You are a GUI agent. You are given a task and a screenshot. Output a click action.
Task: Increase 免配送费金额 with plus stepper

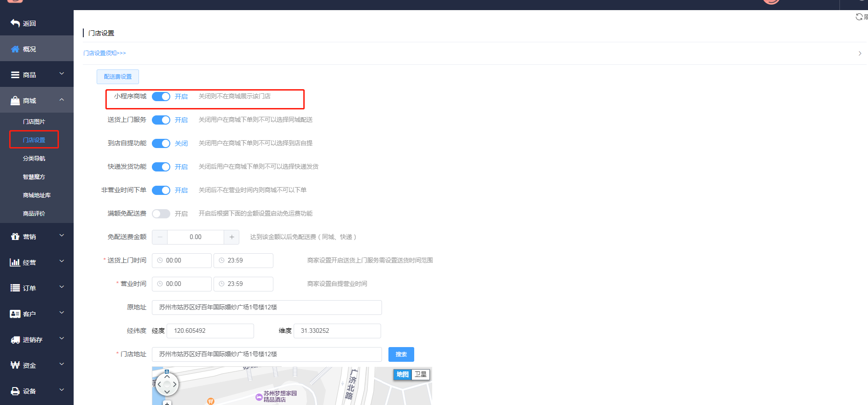[x=231, y=237]
